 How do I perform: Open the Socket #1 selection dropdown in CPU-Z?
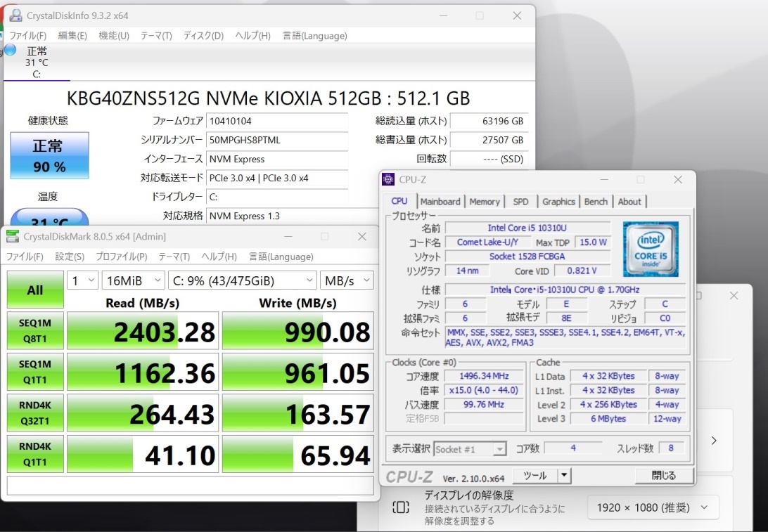point(471,449)
